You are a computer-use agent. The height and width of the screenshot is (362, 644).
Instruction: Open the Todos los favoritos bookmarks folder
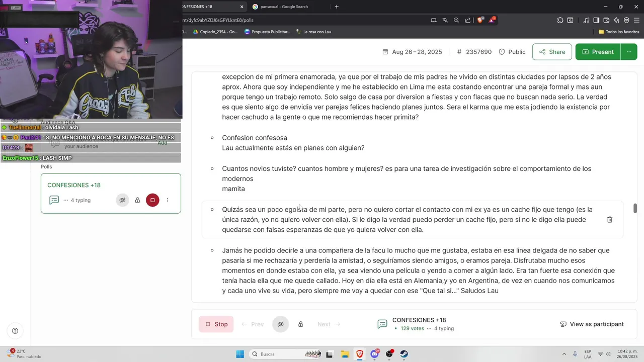pos(619,32)
